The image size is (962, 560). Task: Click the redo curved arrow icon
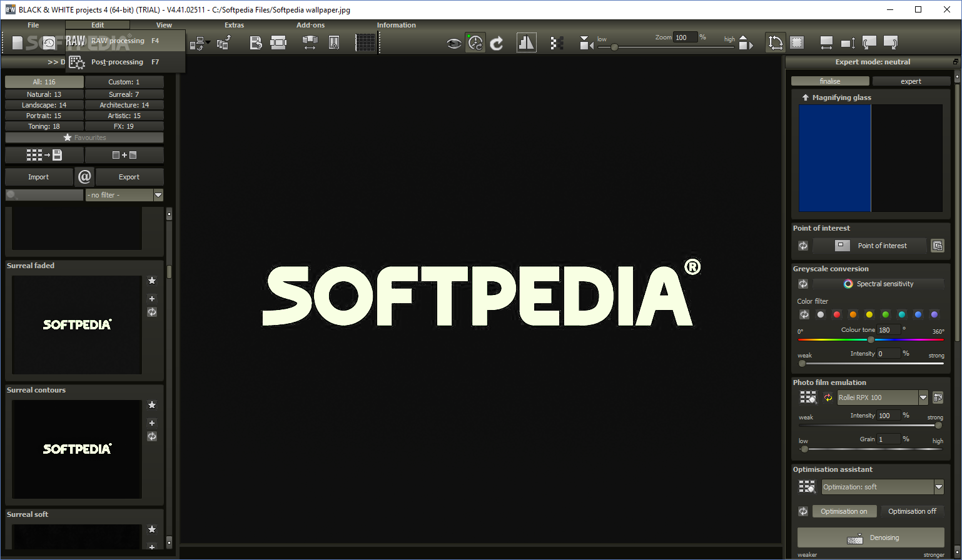497,42
